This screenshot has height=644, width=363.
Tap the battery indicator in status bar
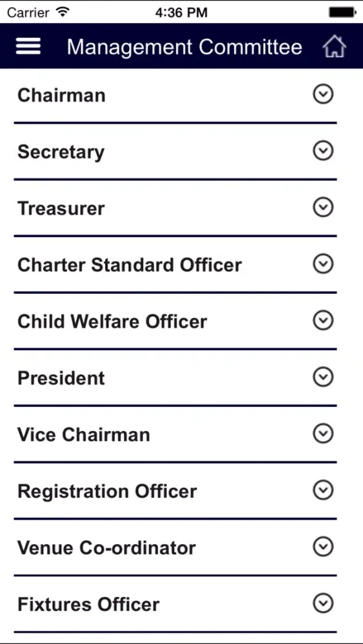pyautogui.click(x=342, y=12)
